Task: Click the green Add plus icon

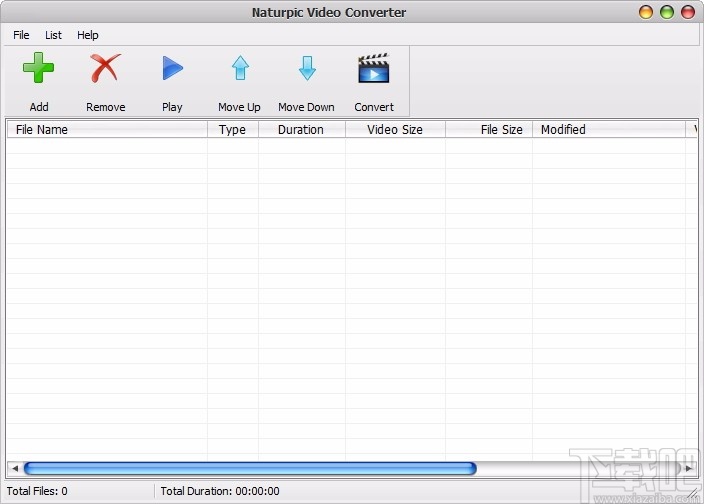Action: point(39,68)
